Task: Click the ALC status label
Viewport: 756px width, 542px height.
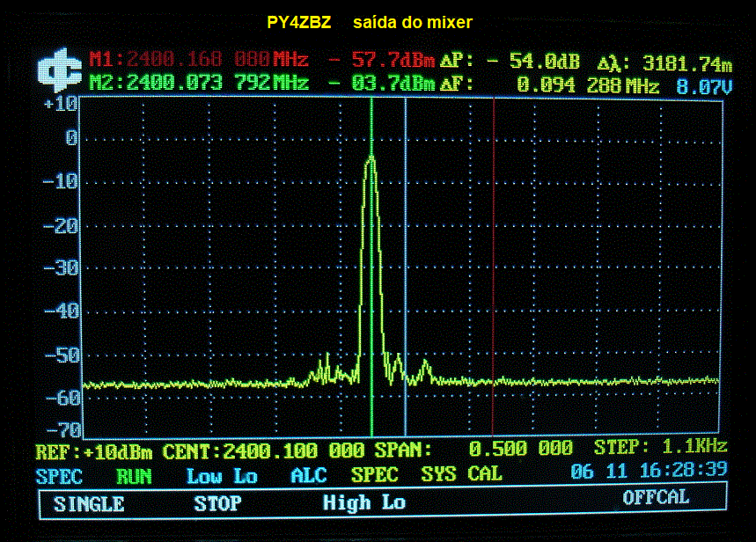Action: click(x=309, y=475)
